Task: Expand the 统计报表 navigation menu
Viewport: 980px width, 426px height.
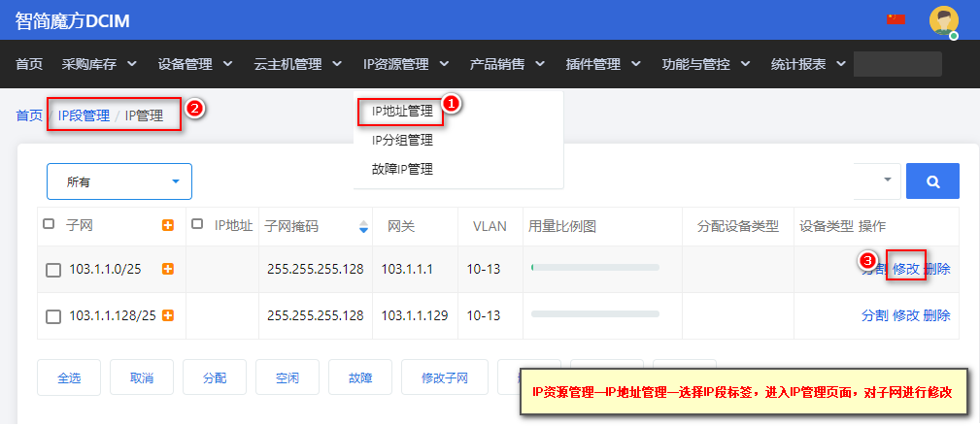Action: (x=807, y=64)
